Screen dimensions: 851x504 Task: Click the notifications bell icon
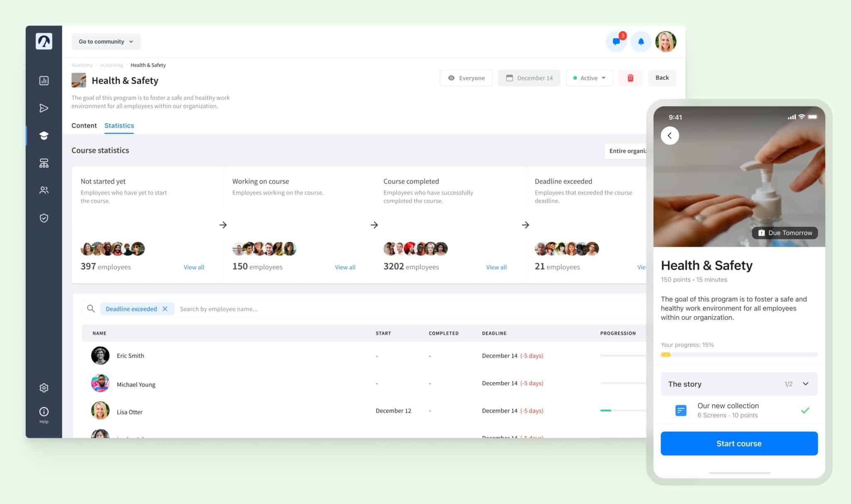pyautogui.click(x=641, y=42)
